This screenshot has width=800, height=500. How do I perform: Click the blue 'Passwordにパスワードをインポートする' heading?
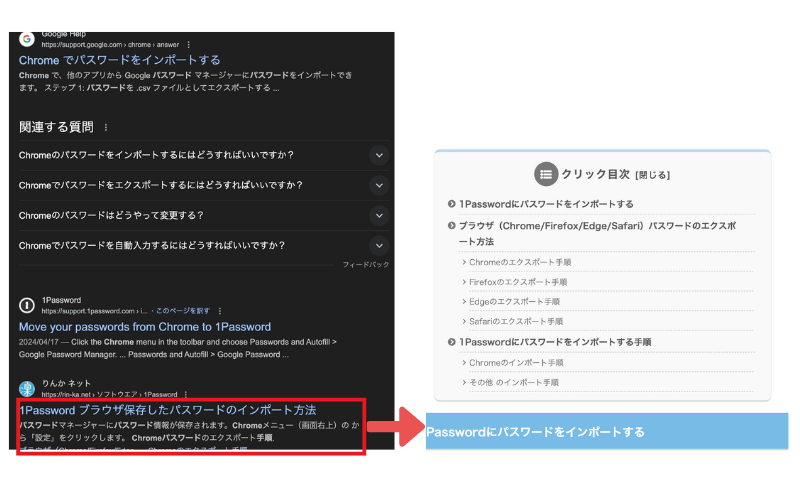607,432
